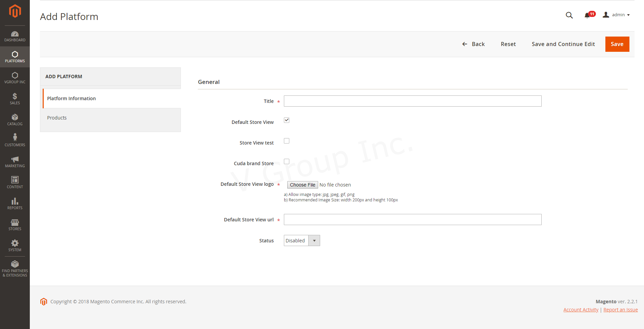Expand the Status dropdown

302,241
